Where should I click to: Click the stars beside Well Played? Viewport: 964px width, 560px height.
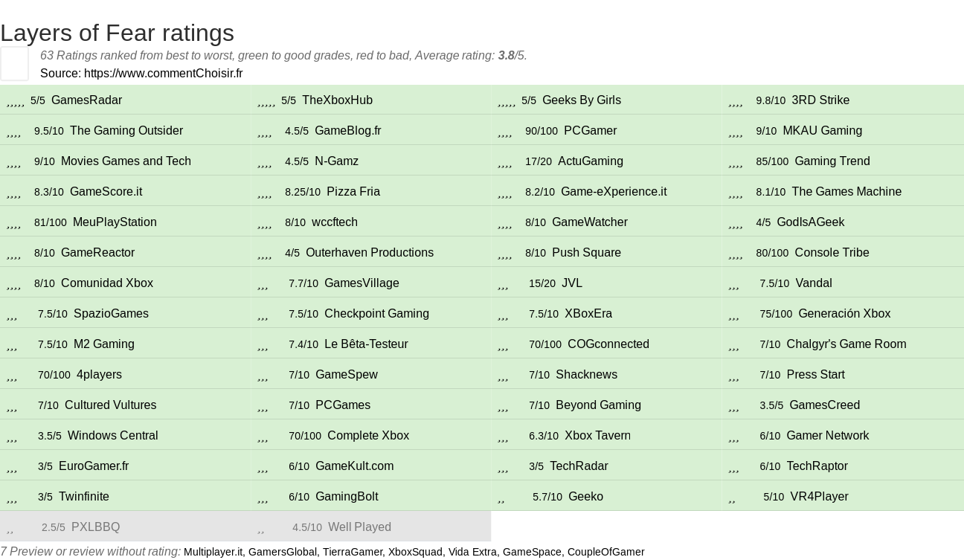pos(261,528)
